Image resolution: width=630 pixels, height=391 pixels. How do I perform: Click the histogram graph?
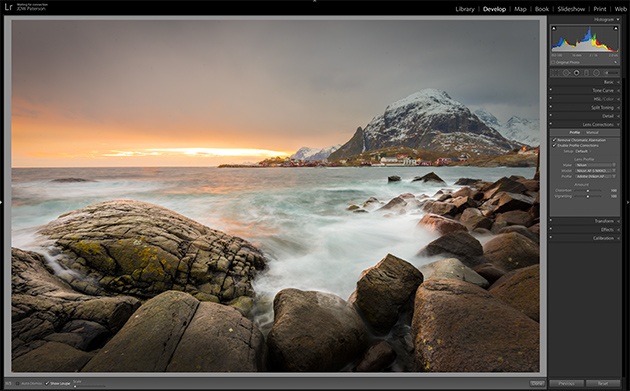coord(585,39)
